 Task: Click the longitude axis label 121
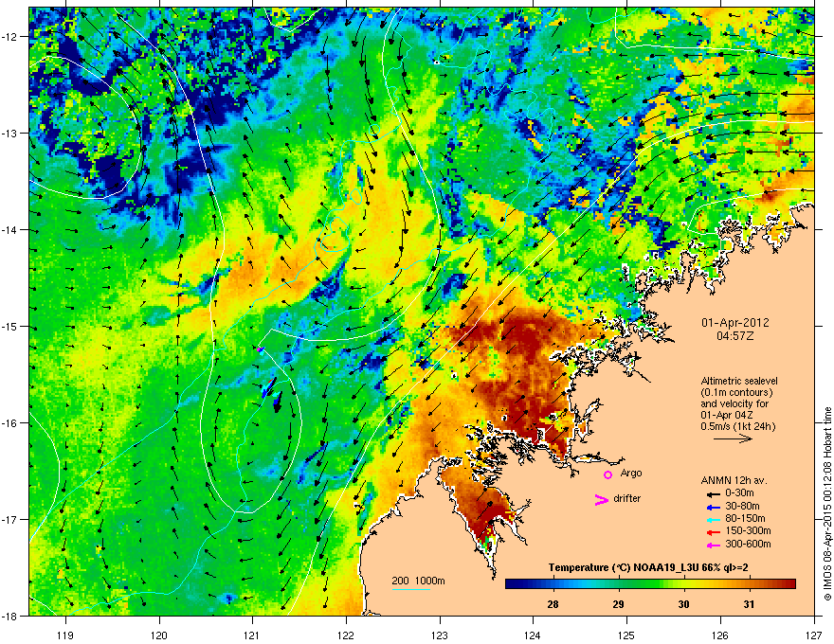pyautogui.click(x=252, y=635)
